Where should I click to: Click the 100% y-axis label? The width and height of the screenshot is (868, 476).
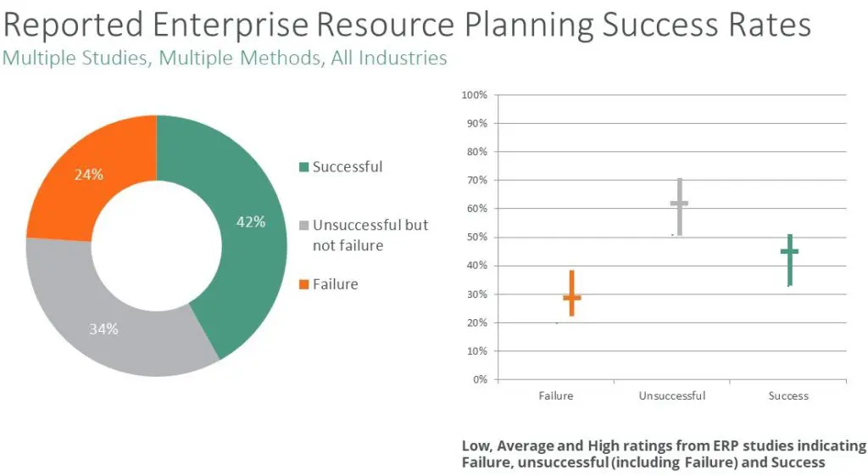pyautogui.click(x=475, y=95)
